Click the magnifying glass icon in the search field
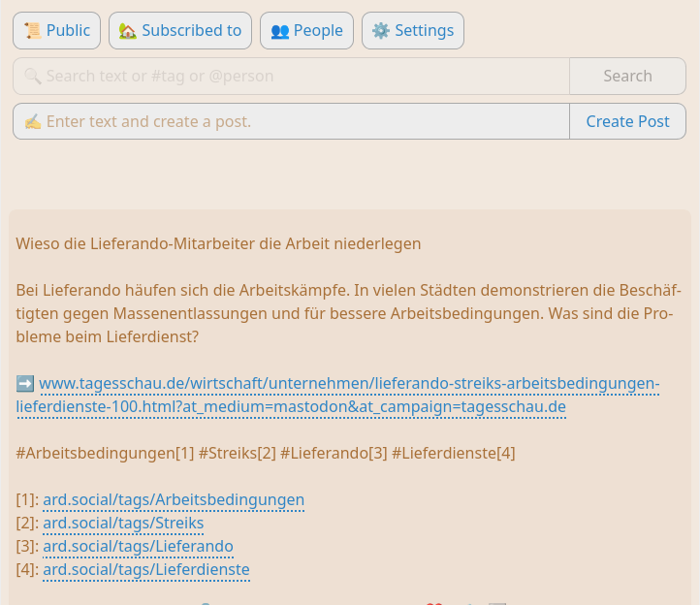The height and width of the screenshot is (605, 700). click(x=32, y=76)
